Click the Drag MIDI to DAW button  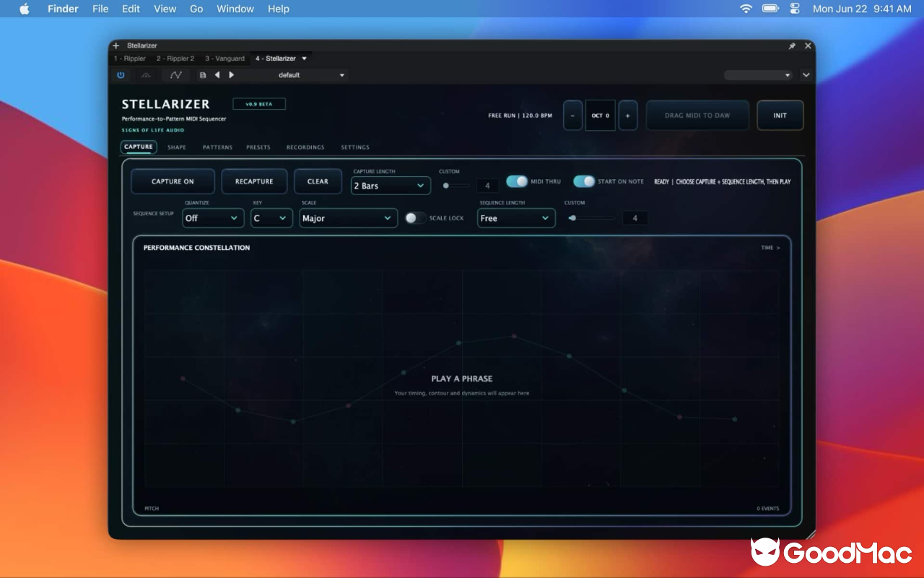tap(697, 116)
